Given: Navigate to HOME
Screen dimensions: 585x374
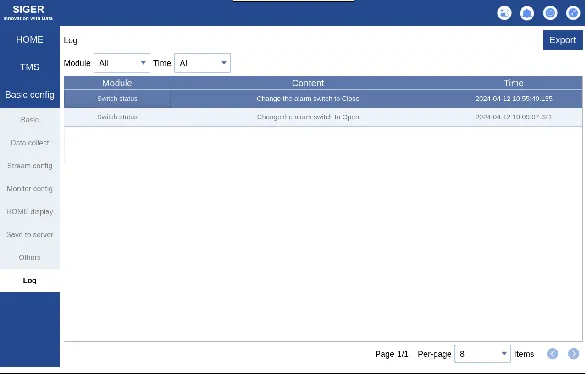Looking at the screenshot, I should click(30, 40).
